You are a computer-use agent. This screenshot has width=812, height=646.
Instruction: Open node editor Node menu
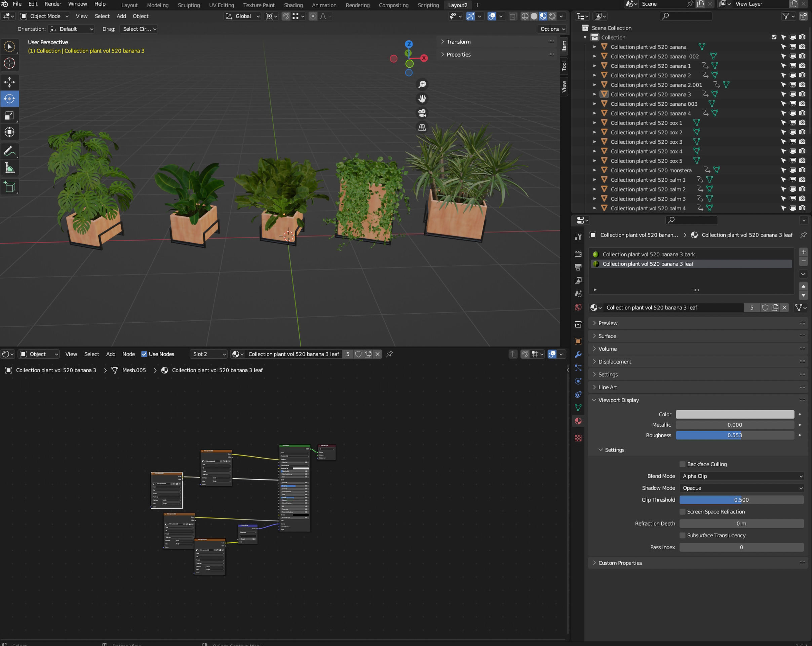128,354
